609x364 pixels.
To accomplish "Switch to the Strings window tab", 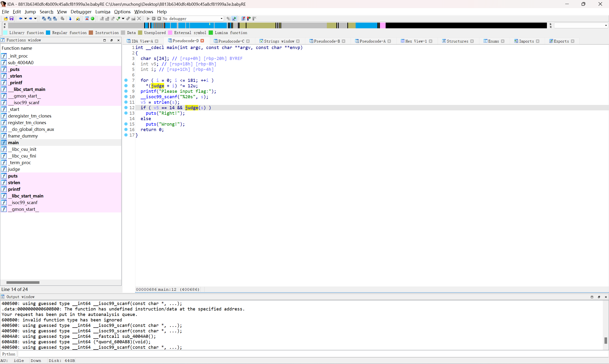I will click(279, 41).
